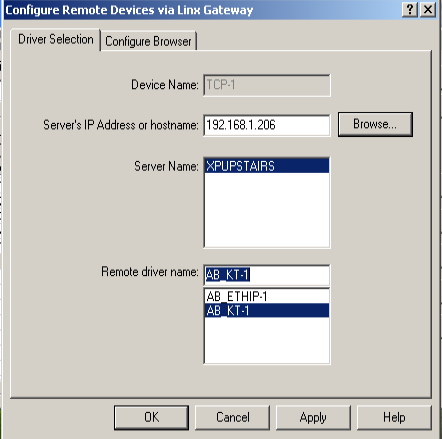Confirm settings with the OK button
The height and width of the screenshot is (439, 442).
[x=151, y=417]
